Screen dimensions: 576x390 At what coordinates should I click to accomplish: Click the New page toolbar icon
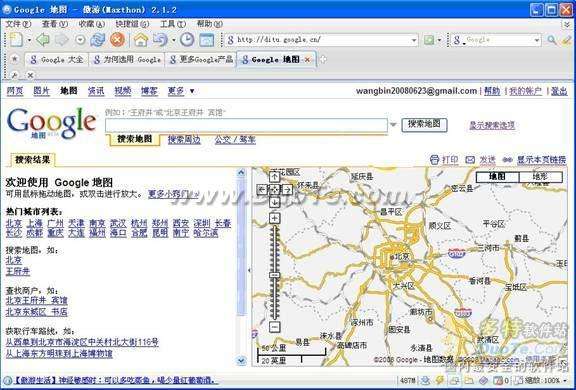16,40
